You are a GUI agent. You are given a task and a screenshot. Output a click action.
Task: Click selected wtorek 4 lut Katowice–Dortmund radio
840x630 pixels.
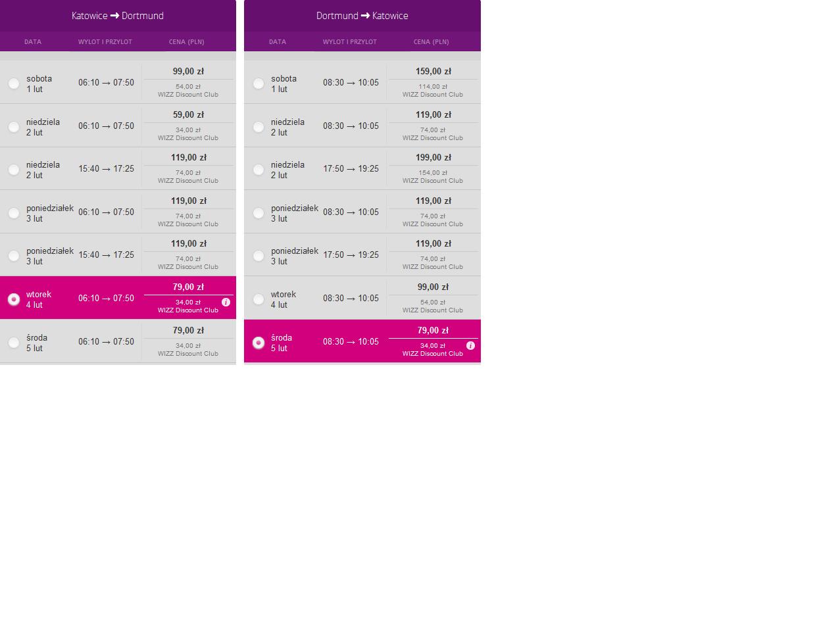tap(14, 299)
